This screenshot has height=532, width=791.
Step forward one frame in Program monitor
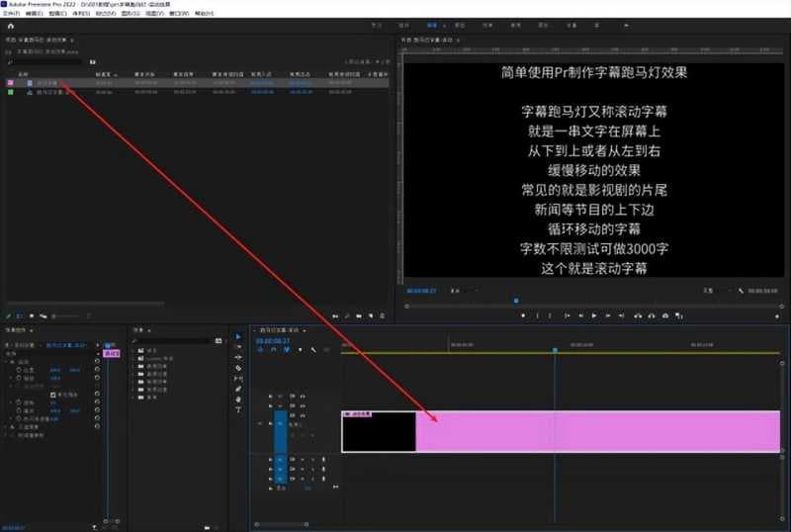[608, 316]
